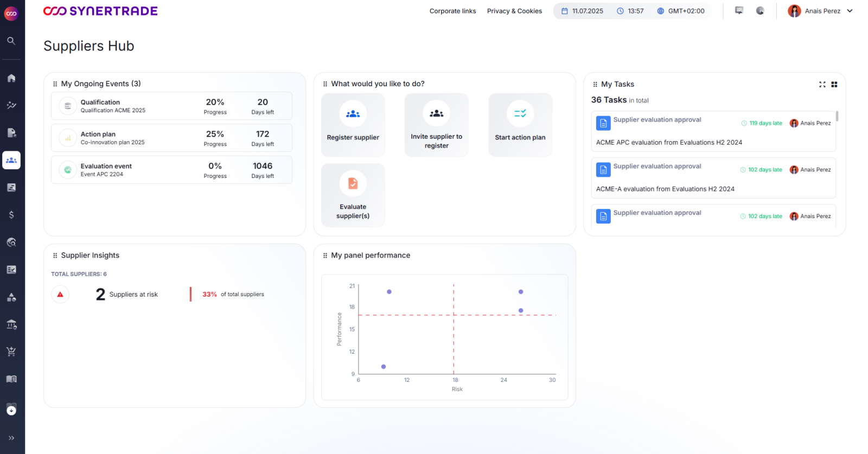Open the sparkle line-chart icon in sidebar
Screen dimensions: 868x454
(x=11, y=105)
